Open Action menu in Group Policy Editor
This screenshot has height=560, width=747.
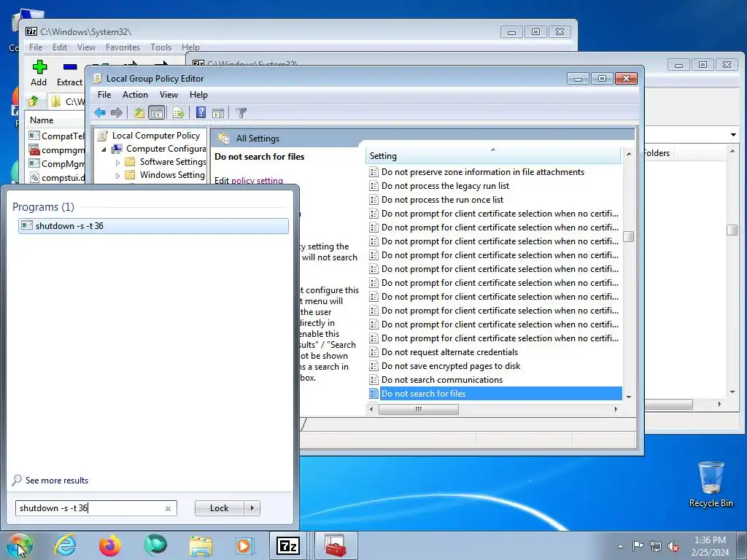[x=135, y=95]
